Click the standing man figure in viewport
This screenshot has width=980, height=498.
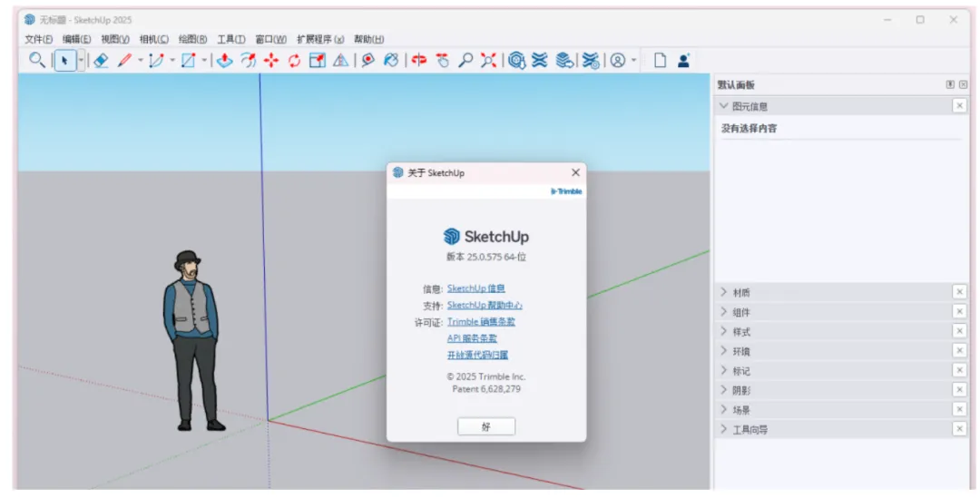click(x=191, y=340)
